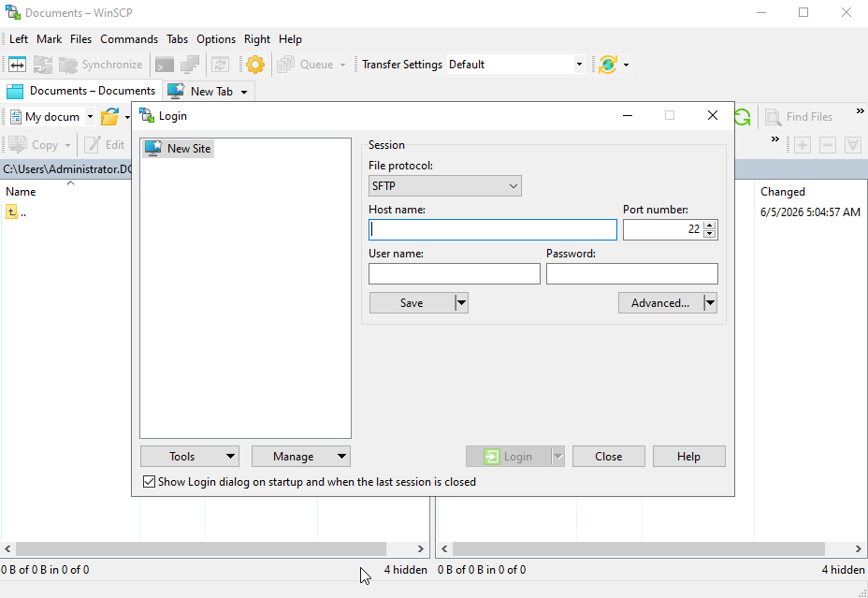Click the left panel scroll-right arrow
The height and width of the screenshot is (598, 868).
(x=421, y=548)
